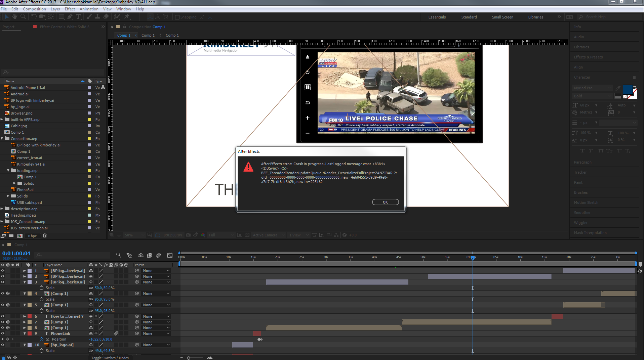Expand layer 7 Comp 1 properties

point(25,322)
